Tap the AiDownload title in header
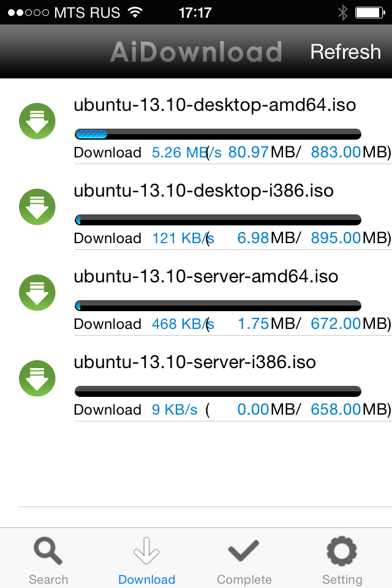The width and height of the screenshot is (392, 588). [x=196, y=52]
